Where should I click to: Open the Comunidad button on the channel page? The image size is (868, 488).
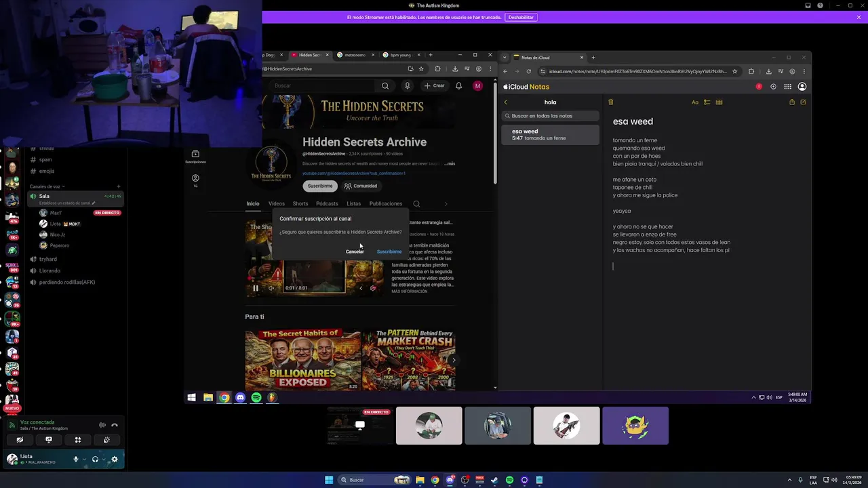(x=361, y=186)
